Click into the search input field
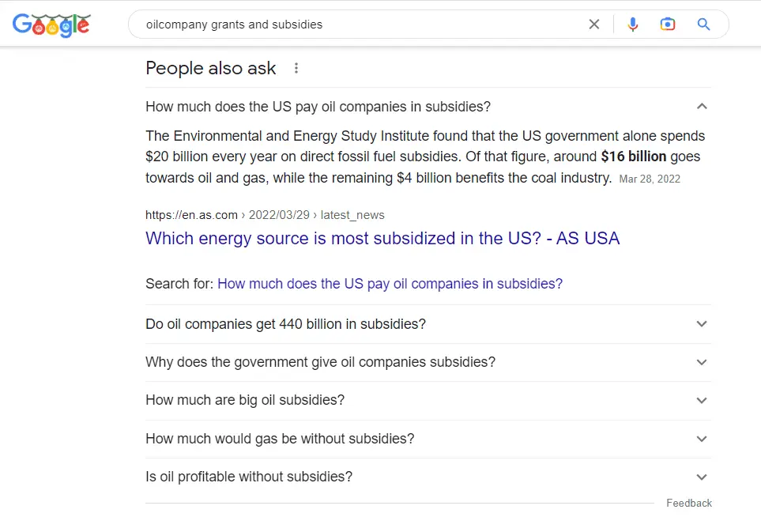Screen dimensions: 761x532 [x=356, y=25]
